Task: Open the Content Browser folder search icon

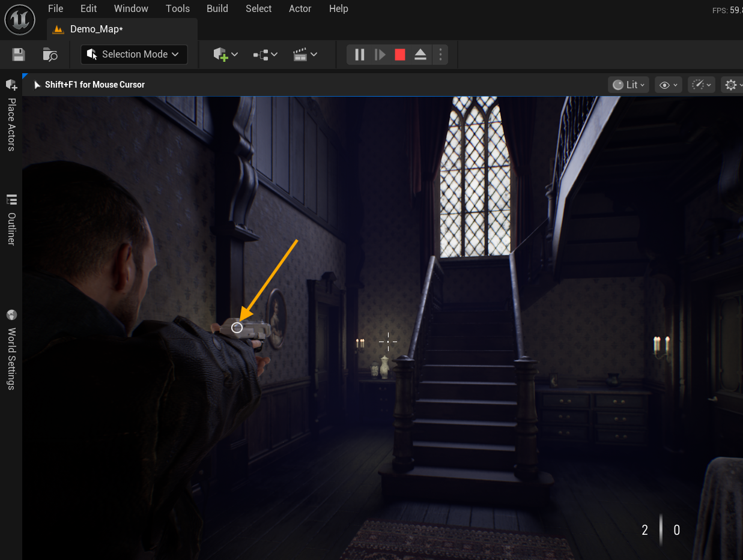Action: click(x=50, y=55)
